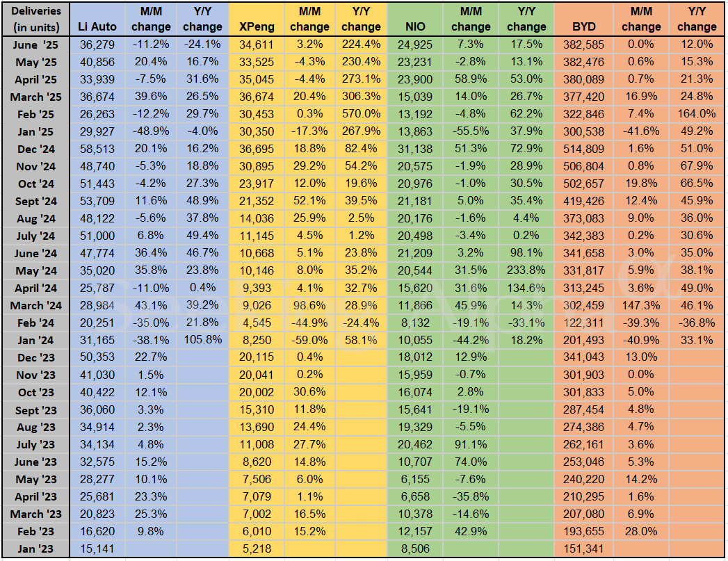Select the Jan '23 row label
Viewport: 728px width, 561px height.
(x=36, y=548)
